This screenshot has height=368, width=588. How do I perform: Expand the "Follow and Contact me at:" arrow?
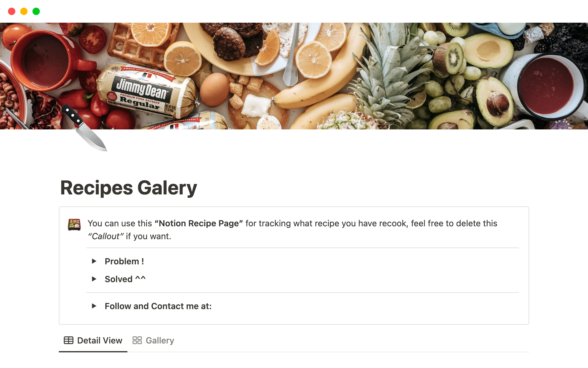[x=94, y=306]
